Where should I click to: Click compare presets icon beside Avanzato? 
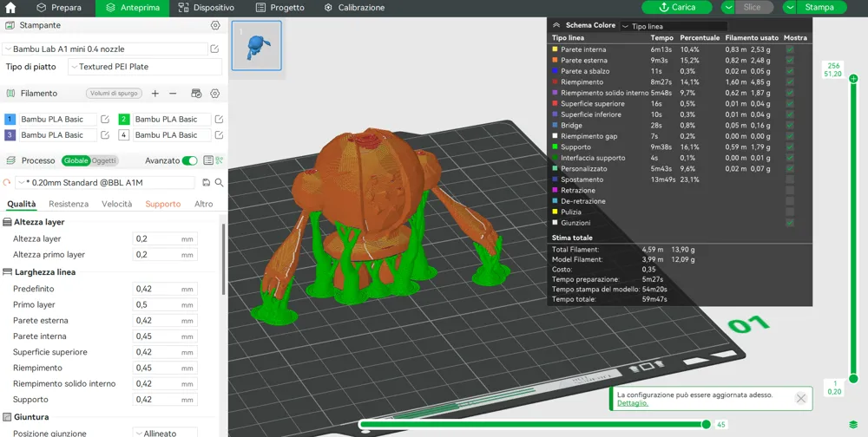(220, 160)
